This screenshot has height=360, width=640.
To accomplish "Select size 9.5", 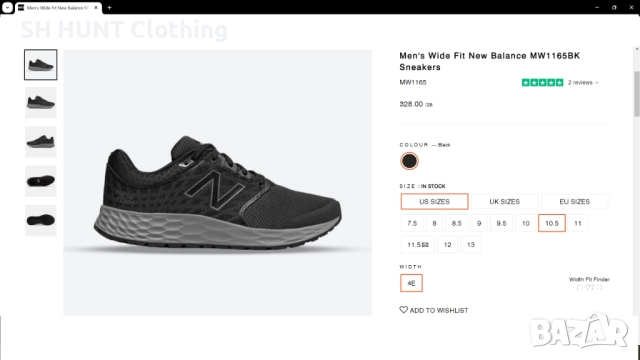I will click(501, 223).
